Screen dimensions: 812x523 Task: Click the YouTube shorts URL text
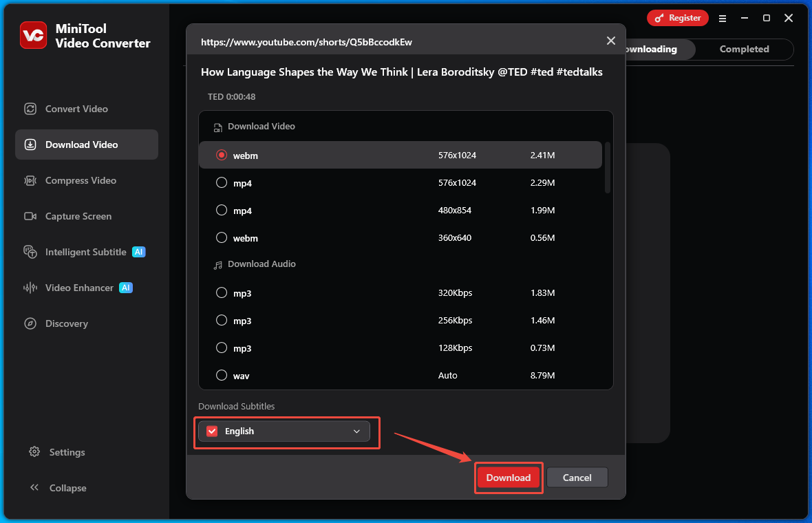306,42
